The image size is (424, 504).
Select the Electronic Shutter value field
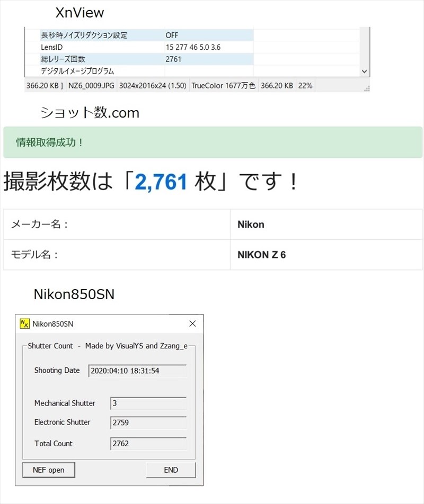[x=148, y=422]
